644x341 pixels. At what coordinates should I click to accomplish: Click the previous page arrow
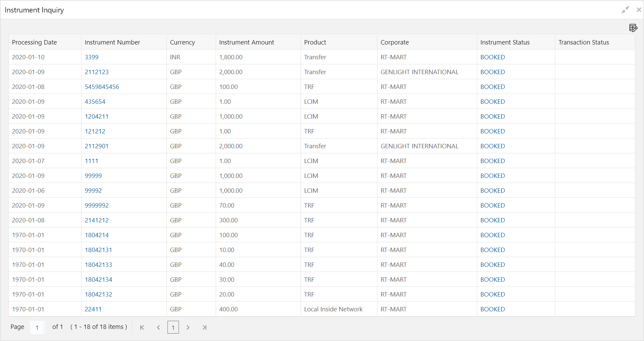point(158,328)
